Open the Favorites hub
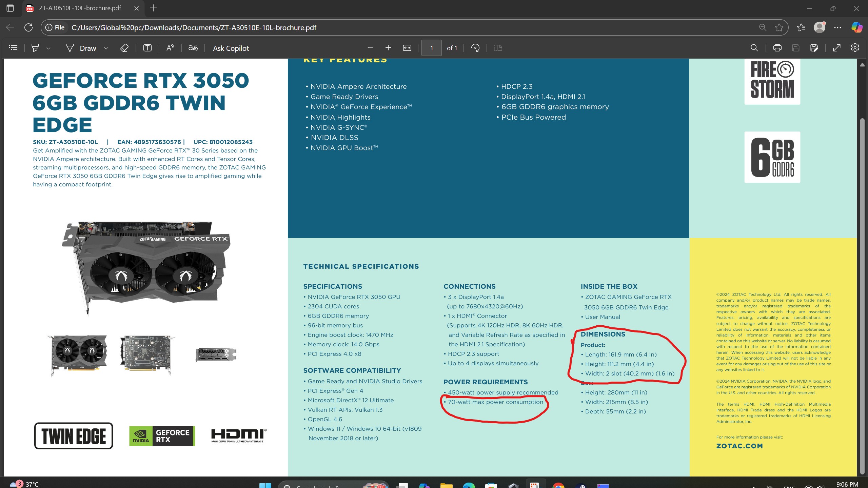Screen dimensions: 868x488 click(801, 27)
